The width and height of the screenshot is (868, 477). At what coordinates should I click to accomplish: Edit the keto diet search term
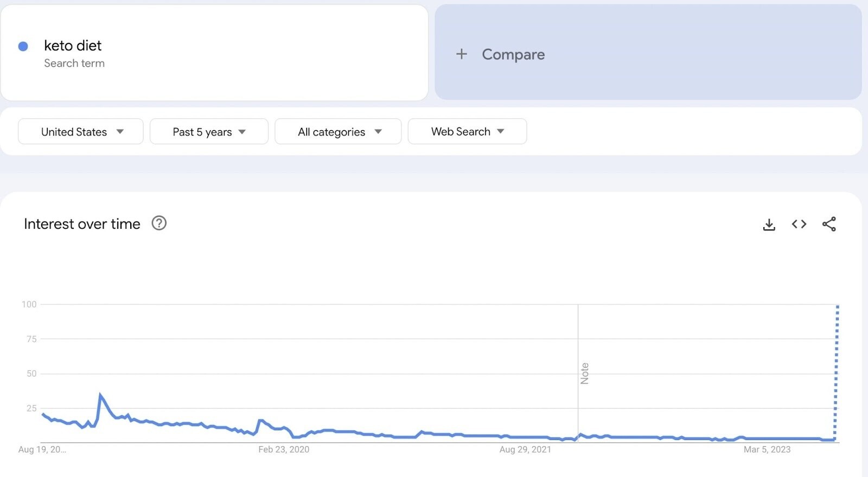[214, 53]
